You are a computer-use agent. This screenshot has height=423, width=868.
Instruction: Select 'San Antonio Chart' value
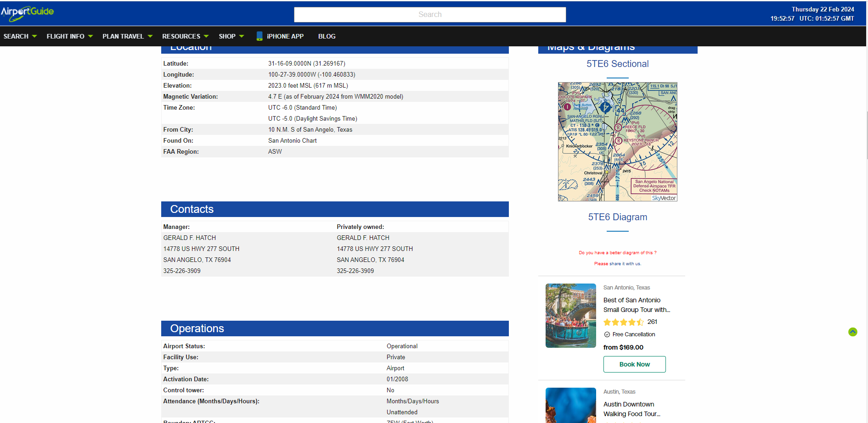click(x=293, y=141)
